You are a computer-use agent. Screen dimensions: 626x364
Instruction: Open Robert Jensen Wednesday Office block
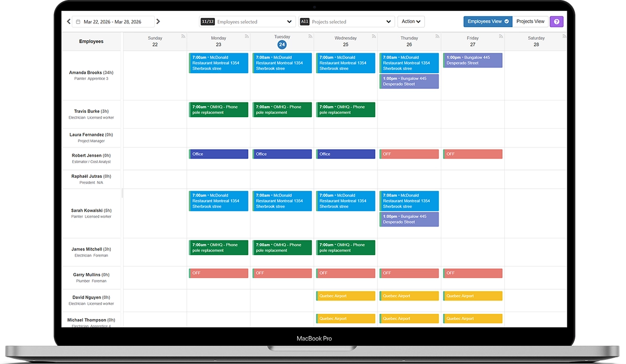345,154
